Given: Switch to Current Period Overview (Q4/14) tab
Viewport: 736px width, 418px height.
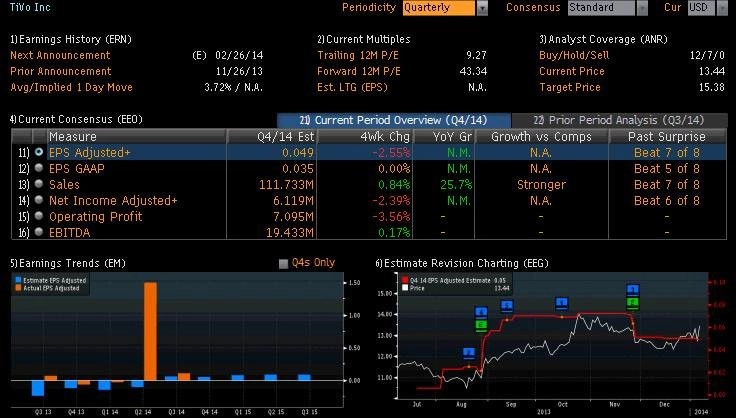Looking at the screenshot, I should click(x=393, y=120).
